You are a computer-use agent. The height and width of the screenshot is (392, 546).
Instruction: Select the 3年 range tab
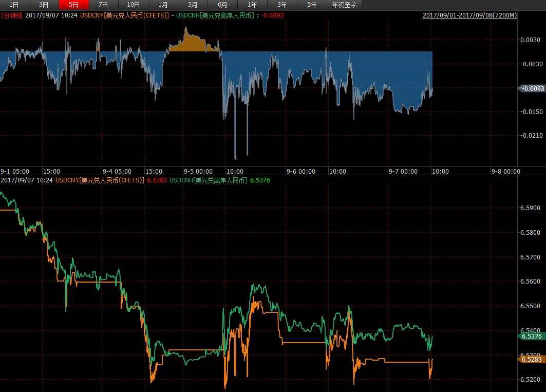[283, 5]
